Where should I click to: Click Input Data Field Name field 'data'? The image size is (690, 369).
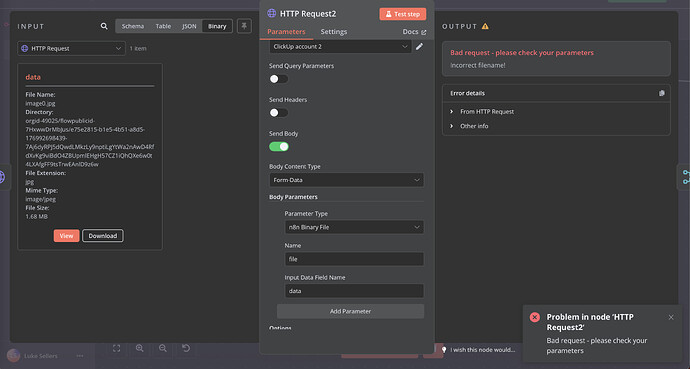pyautogui.click(x=354, y=291)
